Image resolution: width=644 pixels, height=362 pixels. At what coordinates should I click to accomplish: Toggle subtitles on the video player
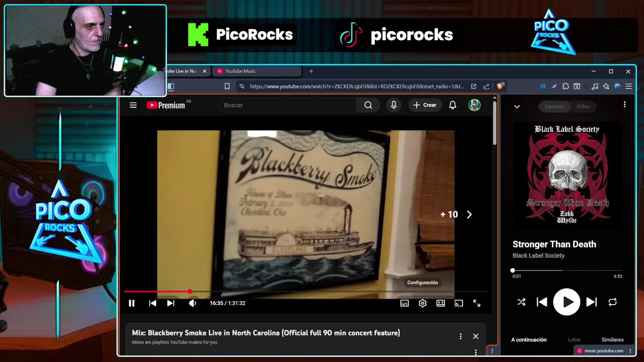tap(405, 303)
